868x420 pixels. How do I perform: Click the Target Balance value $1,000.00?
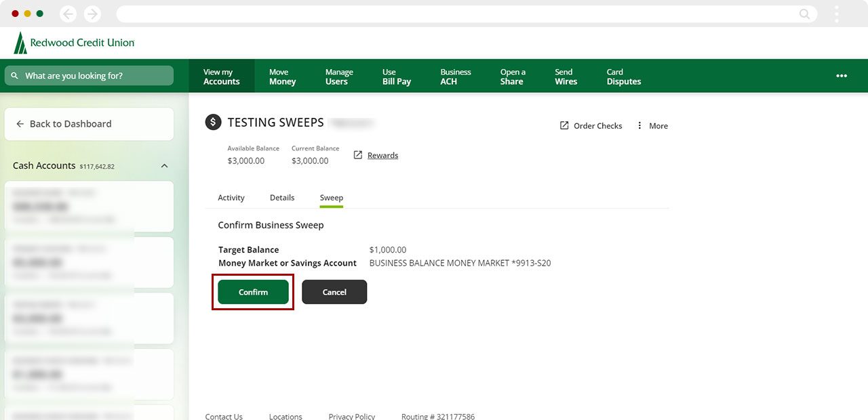pos(388,250)
